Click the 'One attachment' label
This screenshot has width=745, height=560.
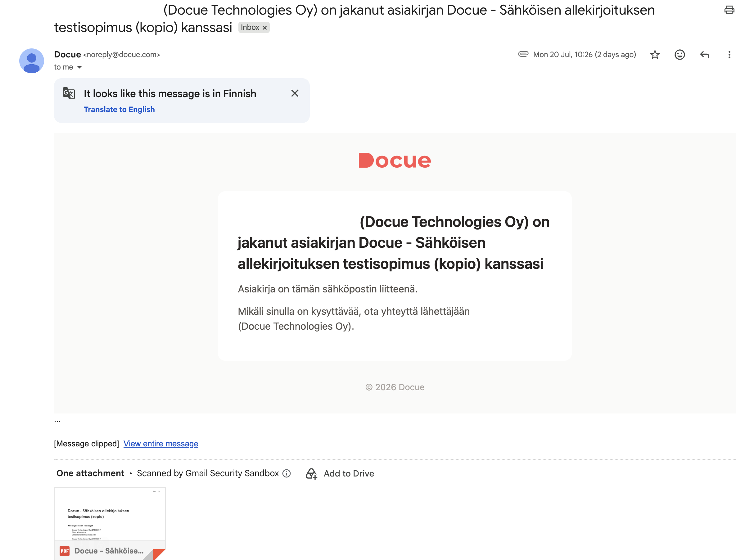[x=90, y=473]
